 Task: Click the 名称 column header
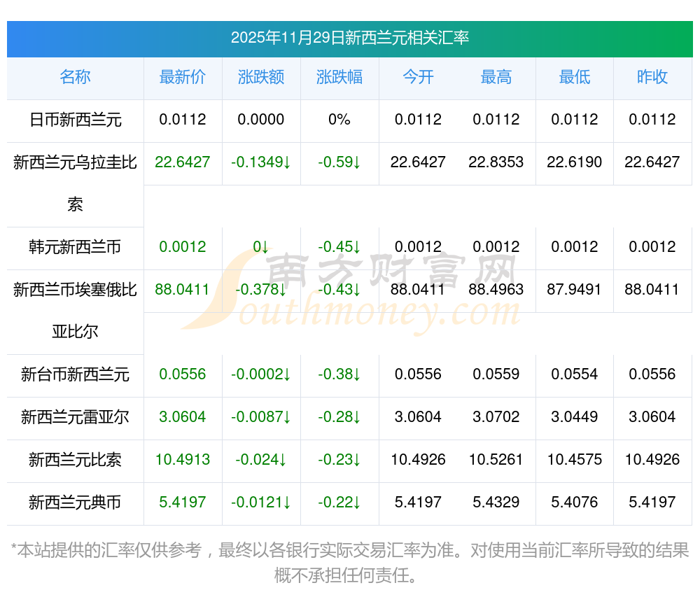point(75,77)
